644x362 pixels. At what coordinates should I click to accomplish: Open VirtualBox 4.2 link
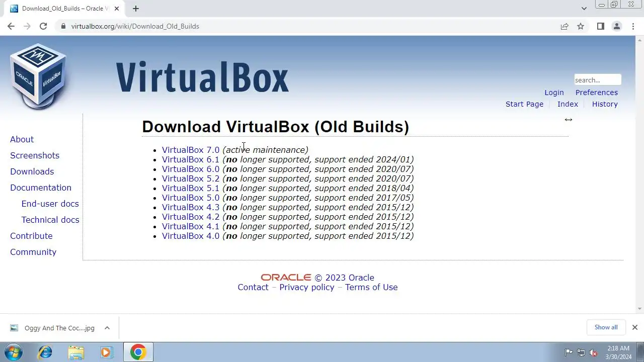191,217
